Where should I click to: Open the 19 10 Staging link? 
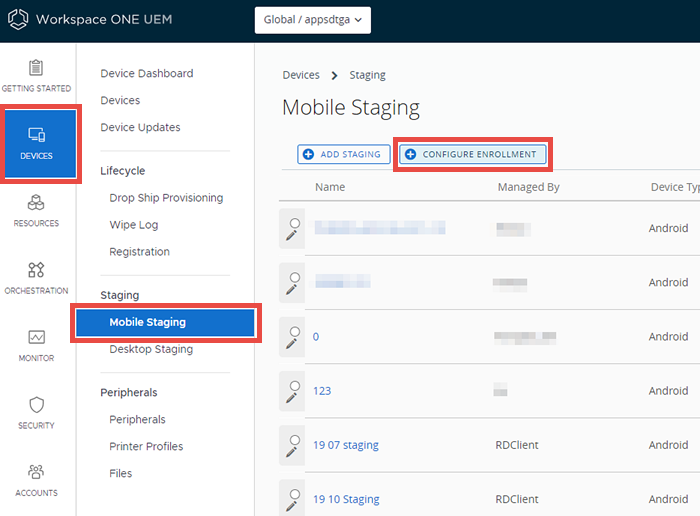coord(346,499)
